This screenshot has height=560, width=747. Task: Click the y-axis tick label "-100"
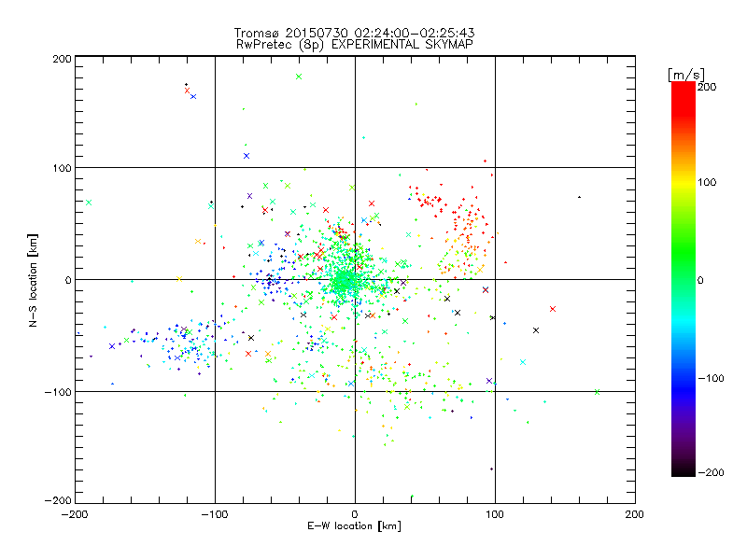point(58,392)
